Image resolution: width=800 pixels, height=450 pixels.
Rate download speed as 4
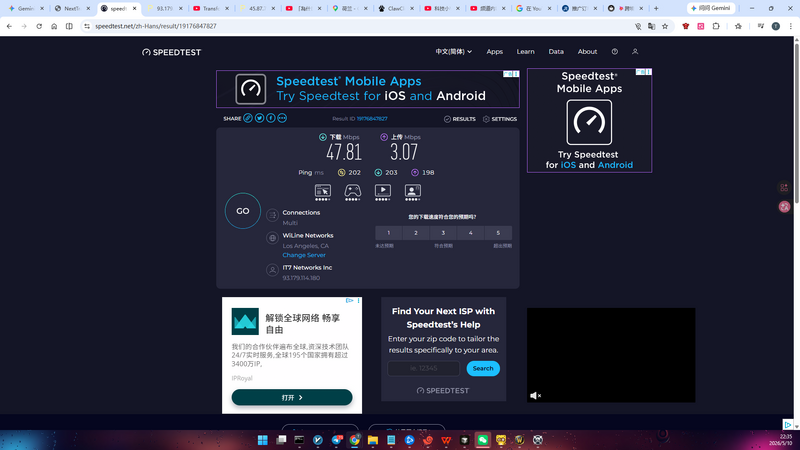coord(470,233)
